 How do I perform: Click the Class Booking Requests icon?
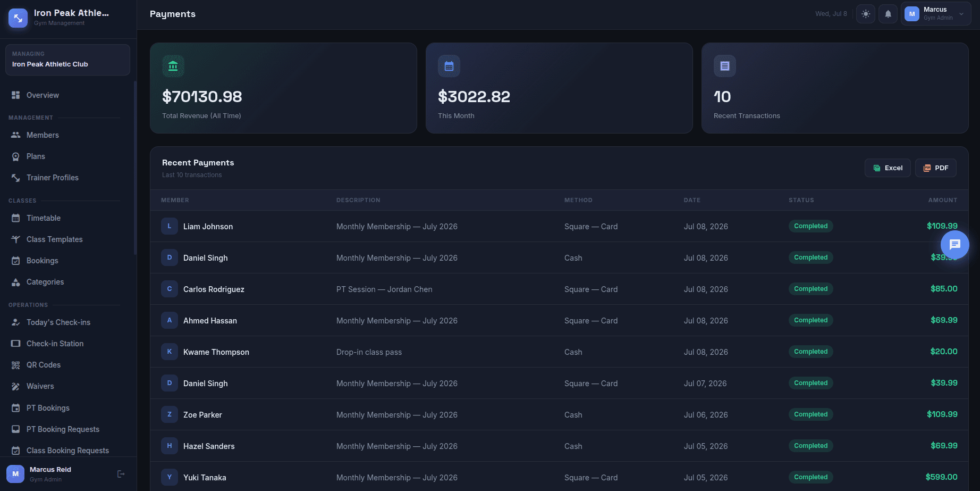[16, 451]
